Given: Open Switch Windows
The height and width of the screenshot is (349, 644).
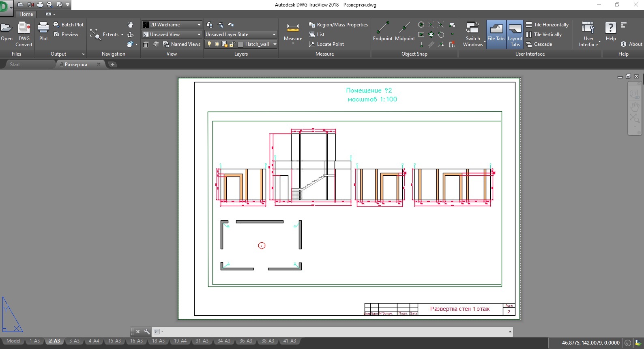Looking at the screenshot, I should [x=473, y=34].
